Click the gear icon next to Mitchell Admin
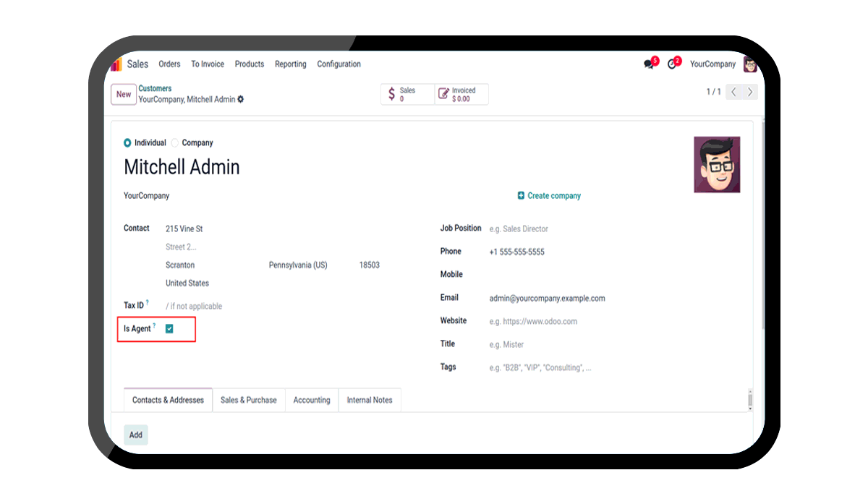868x504 pixels. [241, 99]
